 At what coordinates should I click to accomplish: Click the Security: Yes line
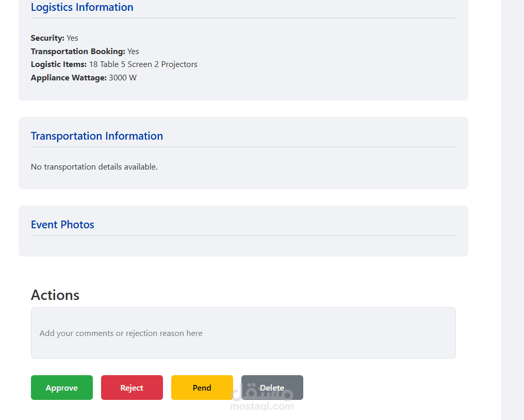click(55, 38)
